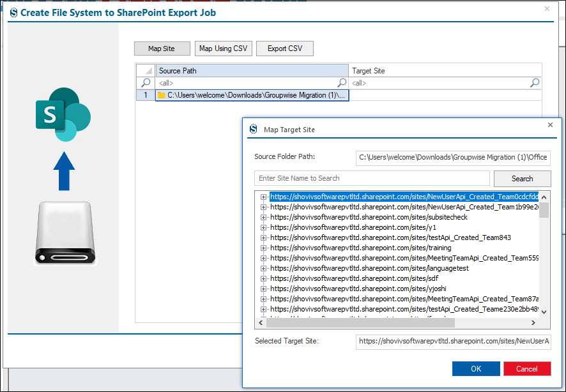Viewport: 566px width, 392px height.
Task: Click Shoviv logo in main window title
Action: click(13, 13)
